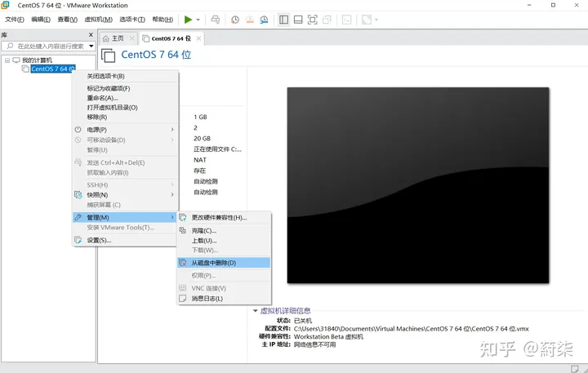
Task: Click the hardware compatibility icon in submenu
Action: point(183,218)
